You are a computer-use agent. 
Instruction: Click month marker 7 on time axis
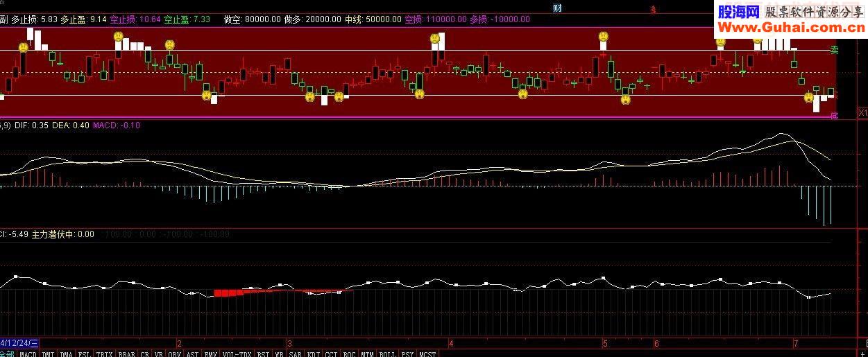tap(796, 343)
